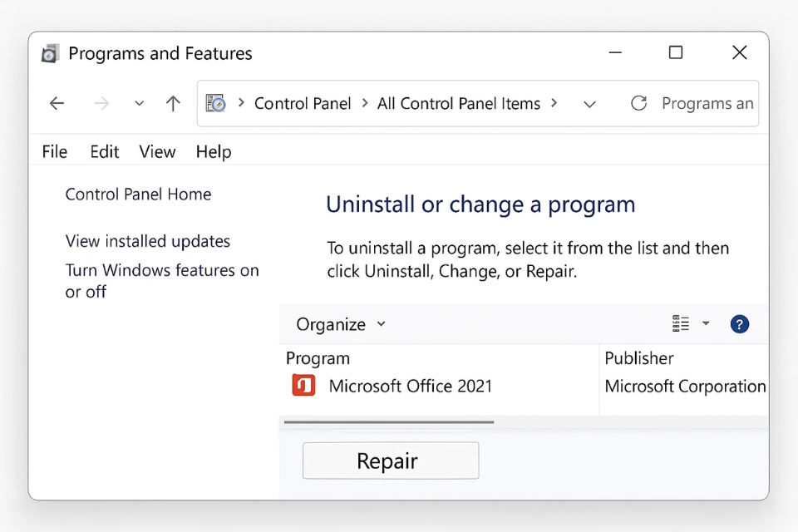Refresh the page with the refresh icon
This screenshot has height=532, width=798.
(638, 103)
